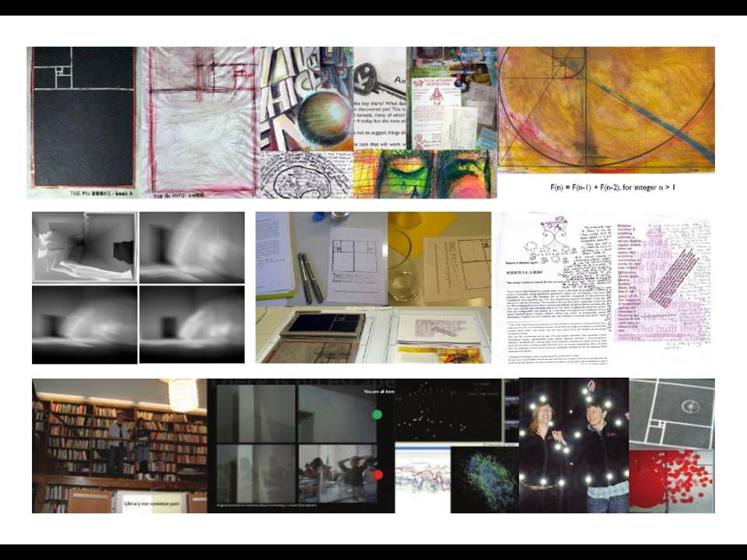The width and height of the screenshot is (747, 560).
Task: Click the green circle in the video screen
Action: click(377, 415)
